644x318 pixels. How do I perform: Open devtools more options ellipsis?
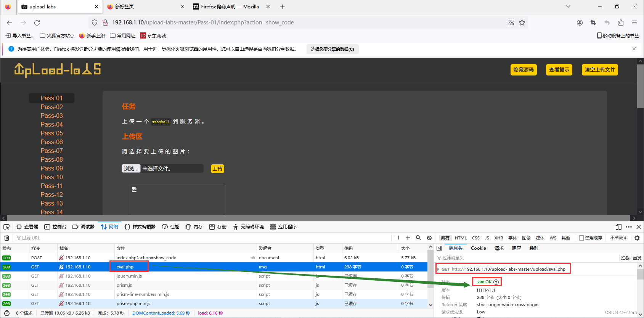[629, 227]
